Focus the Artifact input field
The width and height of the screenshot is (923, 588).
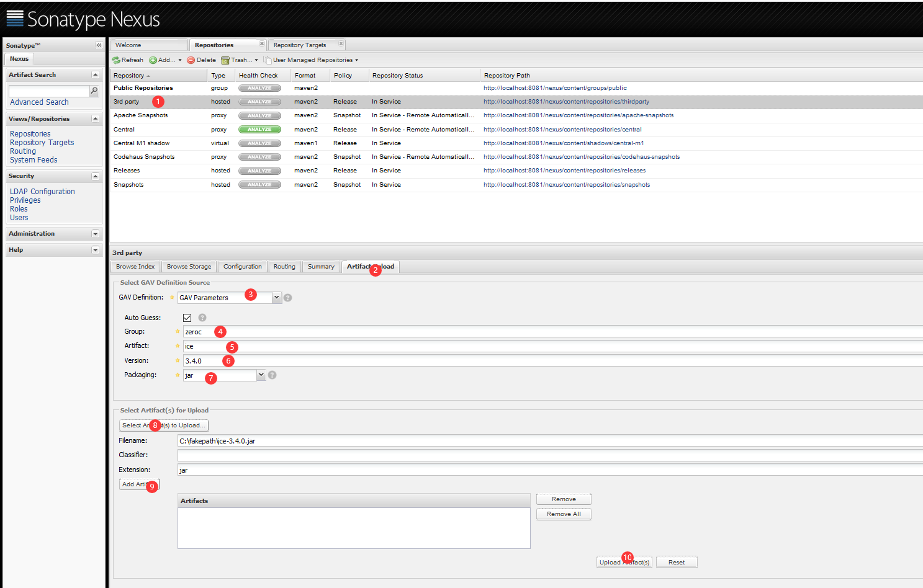coord(552,346)
